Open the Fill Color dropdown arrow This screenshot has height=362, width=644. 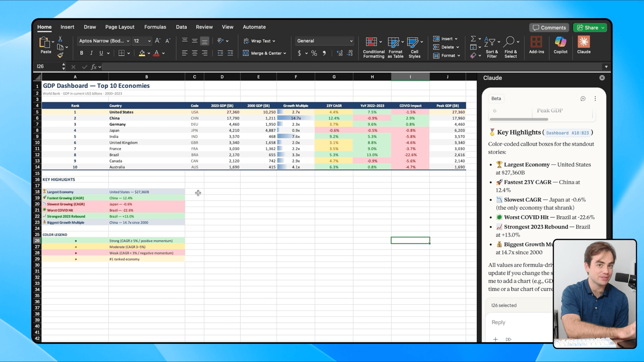pyautogui.click(x=148, y=53)
